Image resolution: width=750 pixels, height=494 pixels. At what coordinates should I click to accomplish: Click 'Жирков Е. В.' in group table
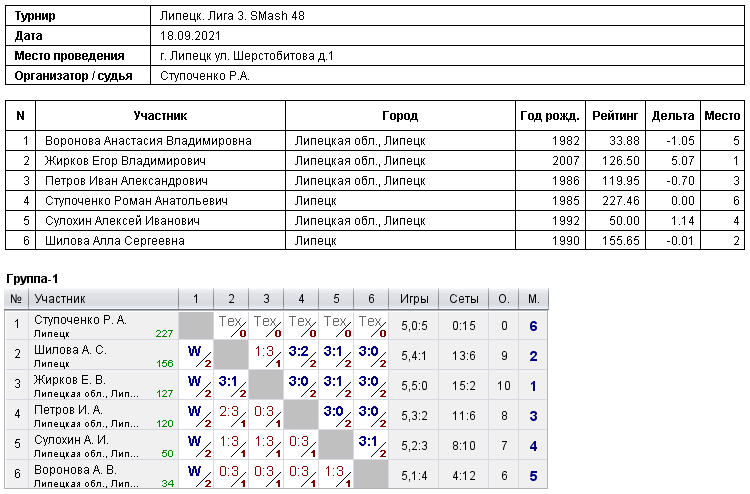click(69, 381)
